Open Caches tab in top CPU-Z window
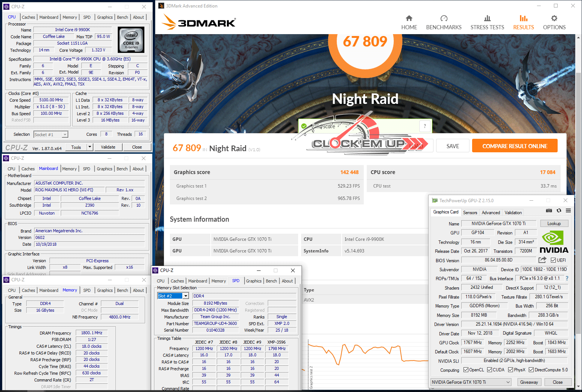 tap(28, 17)
